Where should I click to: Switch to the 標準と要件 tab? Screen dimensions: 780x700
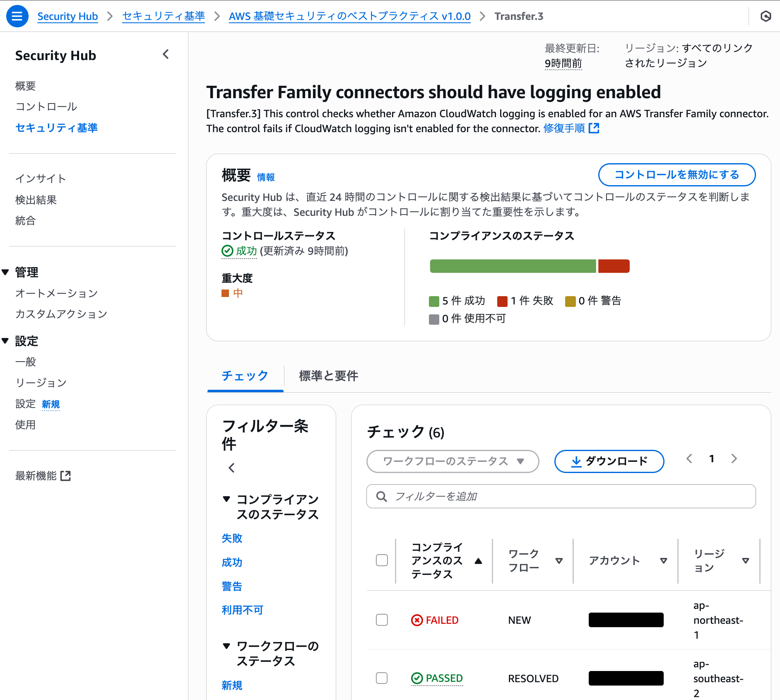tap(328, 376)
